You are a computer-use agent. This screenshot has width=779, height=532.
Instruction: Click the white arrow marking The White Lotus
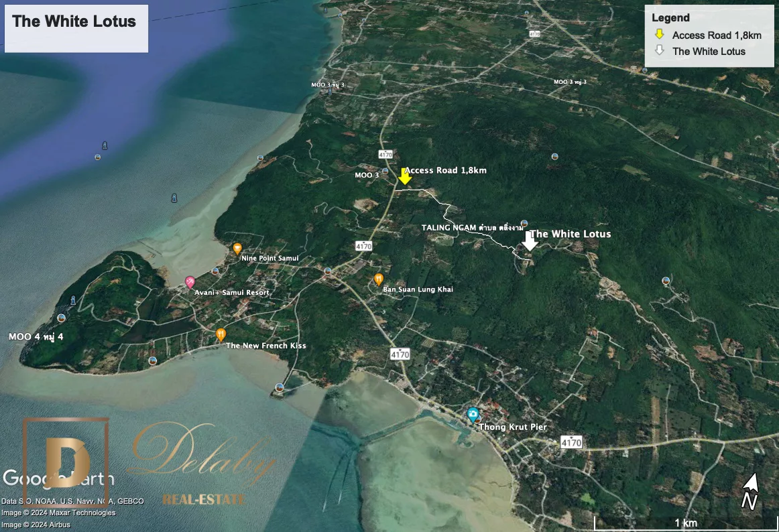point(530,241)
